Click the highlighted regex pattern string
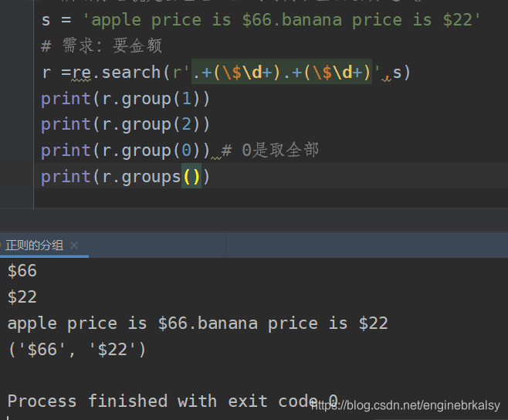The image size is (508, 420). (282, 72)
